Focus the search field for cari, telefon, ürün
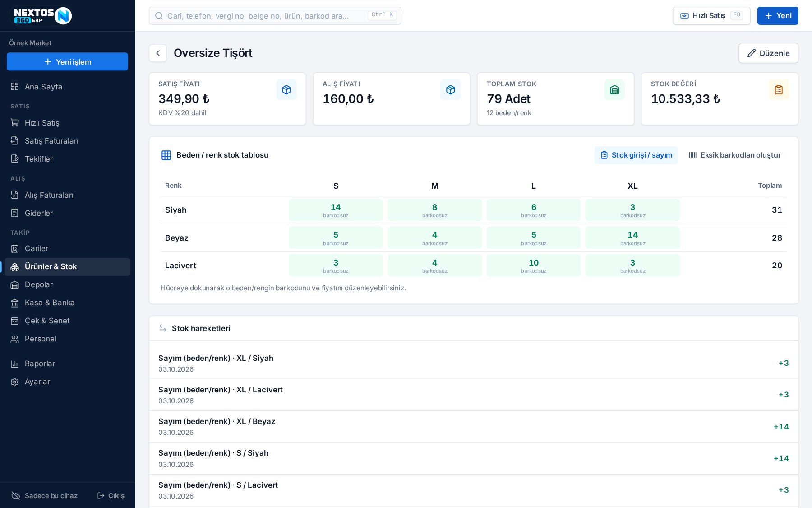Image resolution: width=812 pixels, height=508 pixels. (x=275, y=16)
